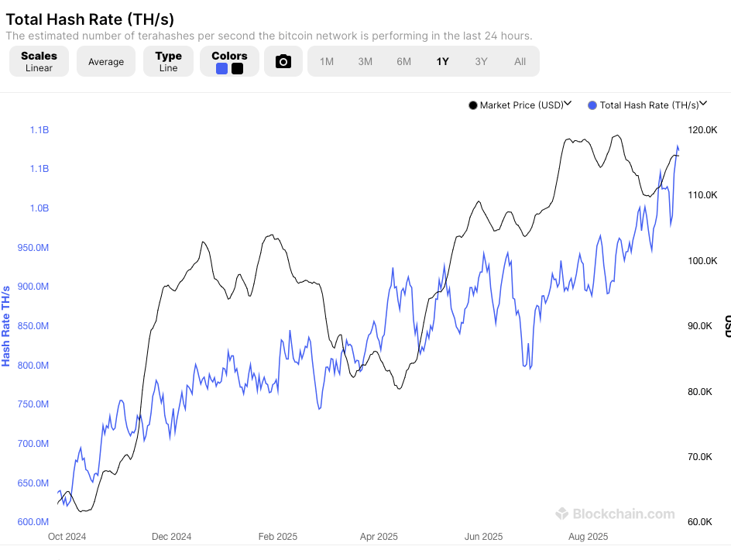This screenshot has height=560, width=731.
Task: Toggle the Average smoothing button
Action: (x=106, y=61)
